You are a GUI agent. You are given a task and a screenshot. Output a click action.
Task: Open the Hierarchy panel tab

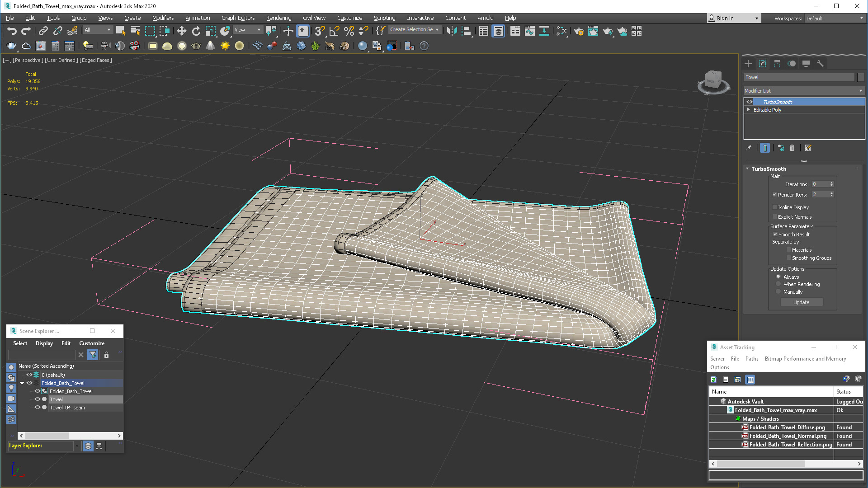(x=777, y=64)
